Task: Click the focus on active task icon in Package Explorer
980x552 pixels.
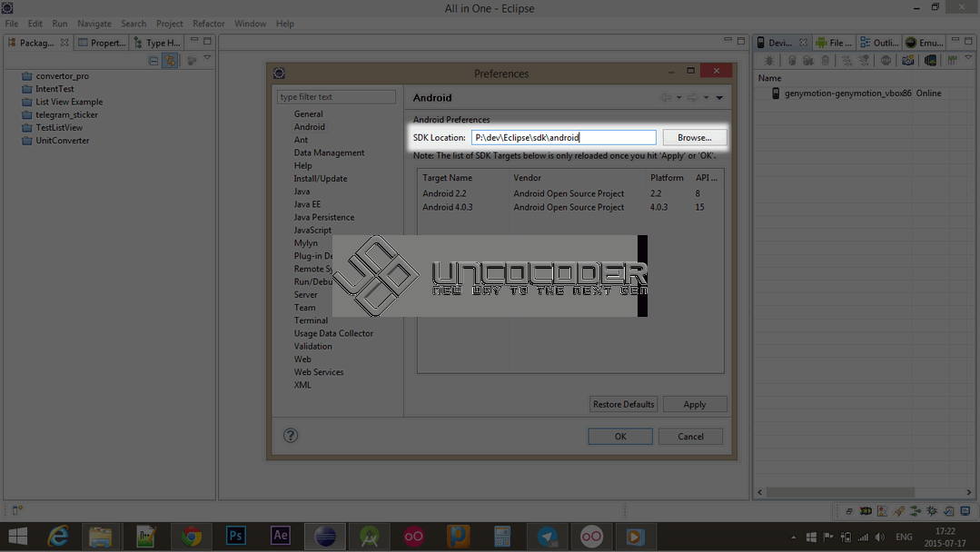Action: (192, 61)
